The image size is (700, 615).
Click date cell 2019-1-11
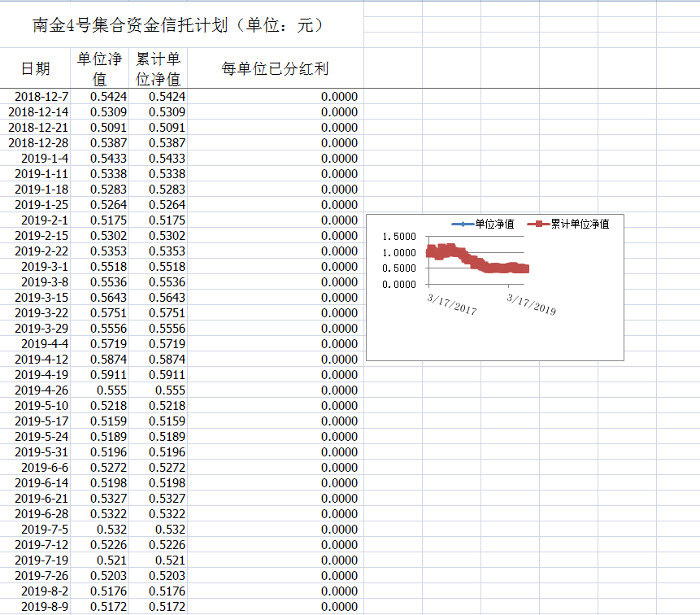coord(35,174)
